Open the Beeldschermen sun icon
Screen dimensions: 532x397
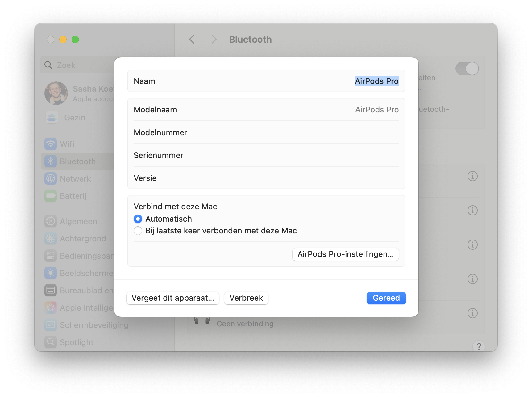click(x=51, y=273)
